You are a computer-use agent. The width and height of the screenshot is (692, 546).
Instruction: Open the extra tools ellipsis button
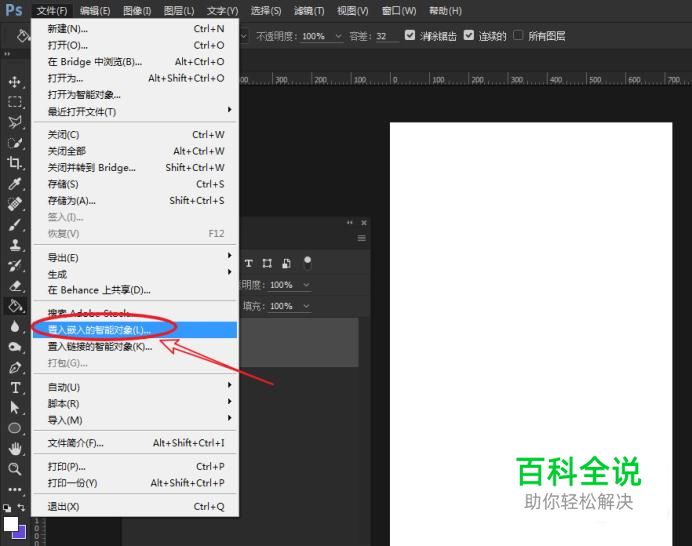[x=15, y=489]
